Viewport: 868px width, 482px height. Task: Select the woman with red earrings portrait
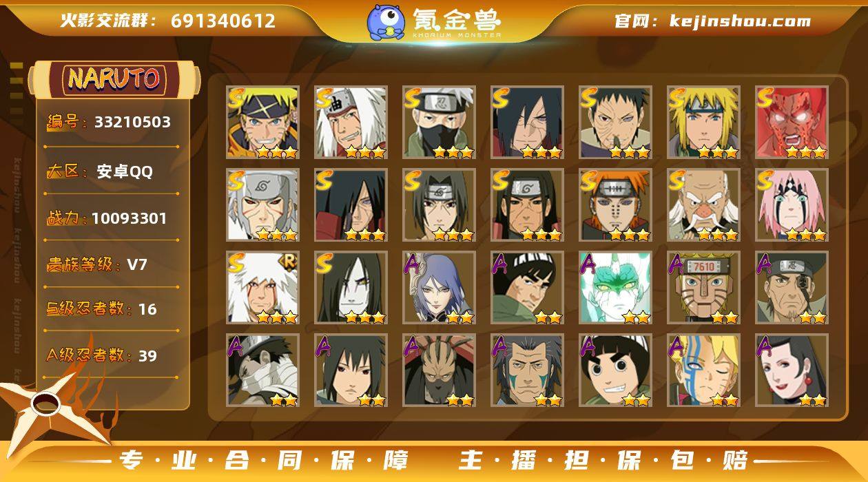[792, 370]
